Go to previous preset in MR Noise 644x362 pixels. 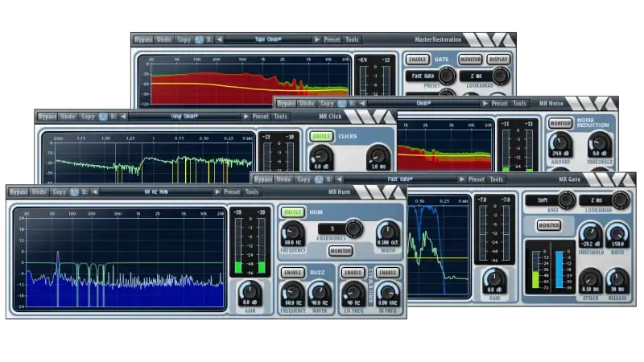(362, 104)
